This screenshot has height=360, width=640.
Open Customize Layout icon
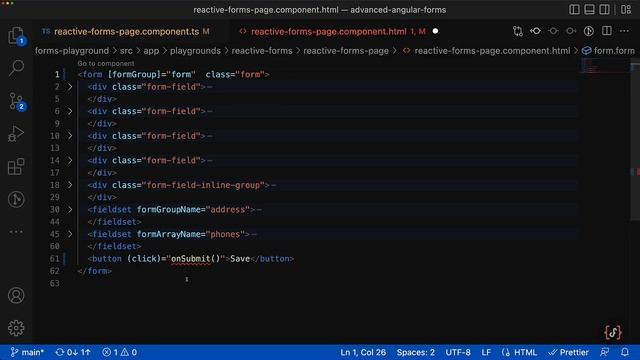[626, 9]
